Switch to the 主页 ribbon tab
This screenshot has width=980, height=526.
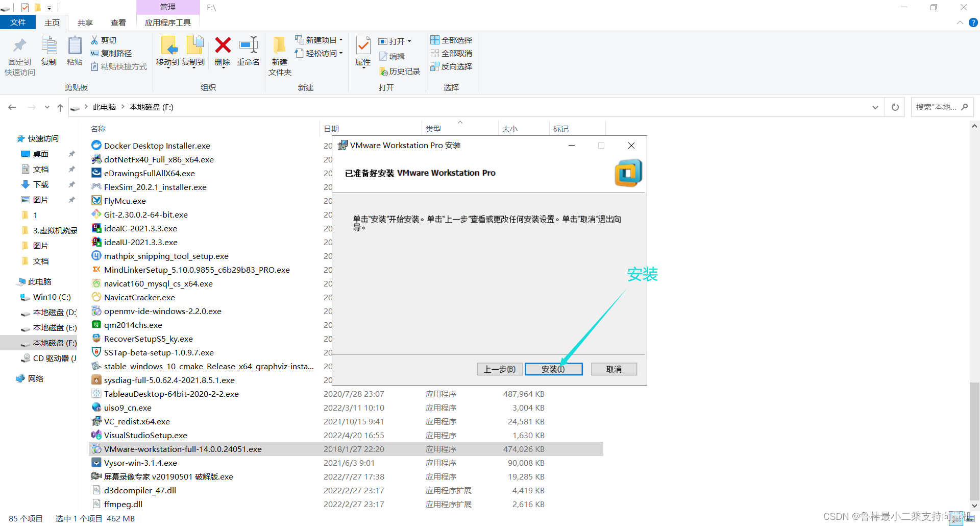(x=52, y=22)
